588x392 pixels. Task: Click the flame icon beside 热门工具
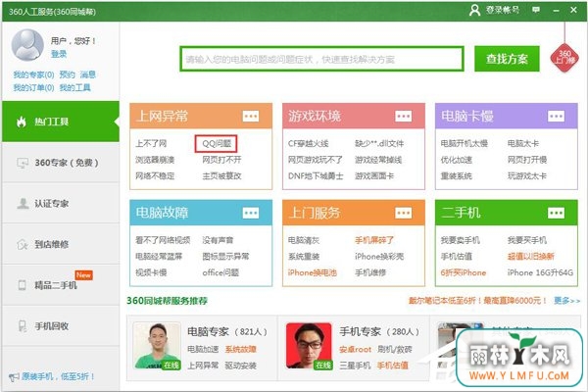pyautogui.click(x=22, y=122)
